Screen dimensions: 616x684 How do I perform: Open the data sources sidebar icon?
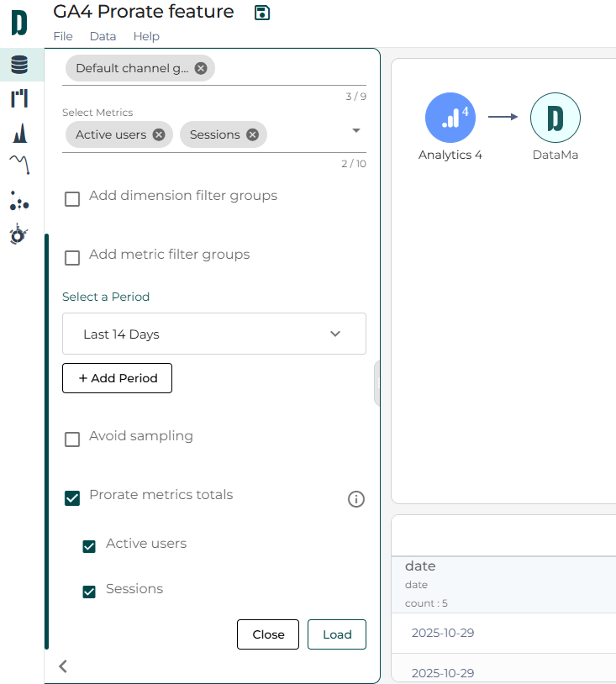(x=19, y=65)
